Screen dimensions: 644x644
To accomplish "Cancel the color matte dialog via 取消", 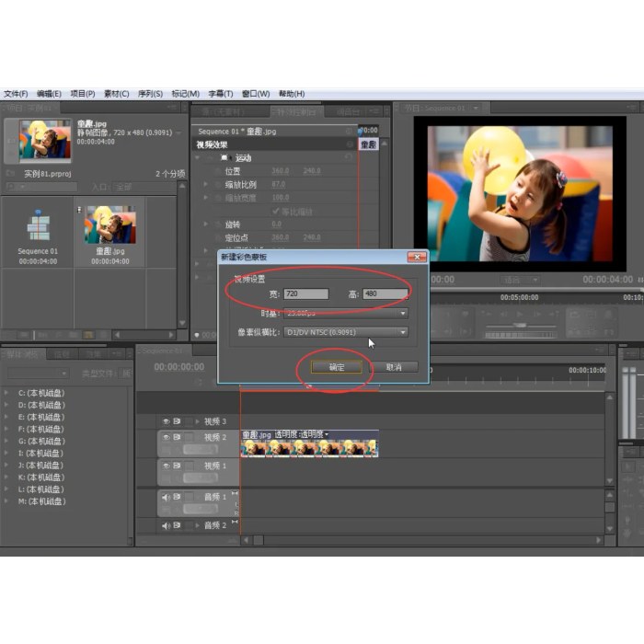I will tap(394, 367).
